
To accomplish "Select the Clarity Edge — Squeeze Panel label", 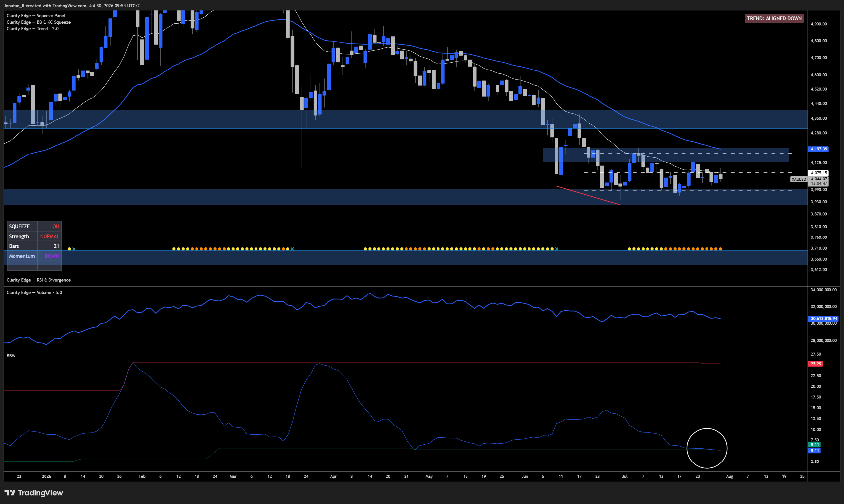I will pos(36,15).
